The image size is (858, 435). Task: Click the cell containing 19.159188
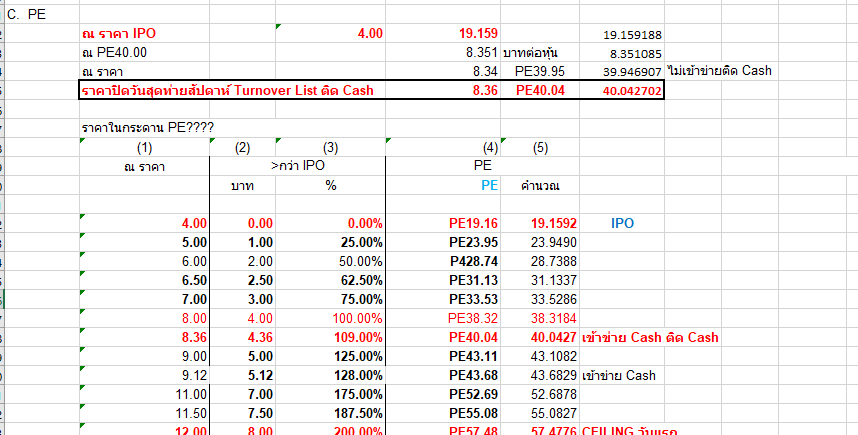point(634,34)
